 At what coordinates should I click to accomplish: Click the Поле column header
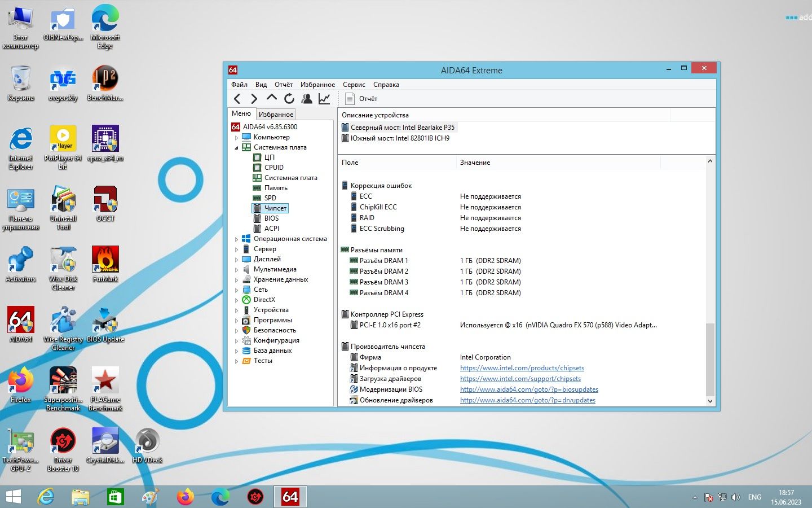pos(397,163)
